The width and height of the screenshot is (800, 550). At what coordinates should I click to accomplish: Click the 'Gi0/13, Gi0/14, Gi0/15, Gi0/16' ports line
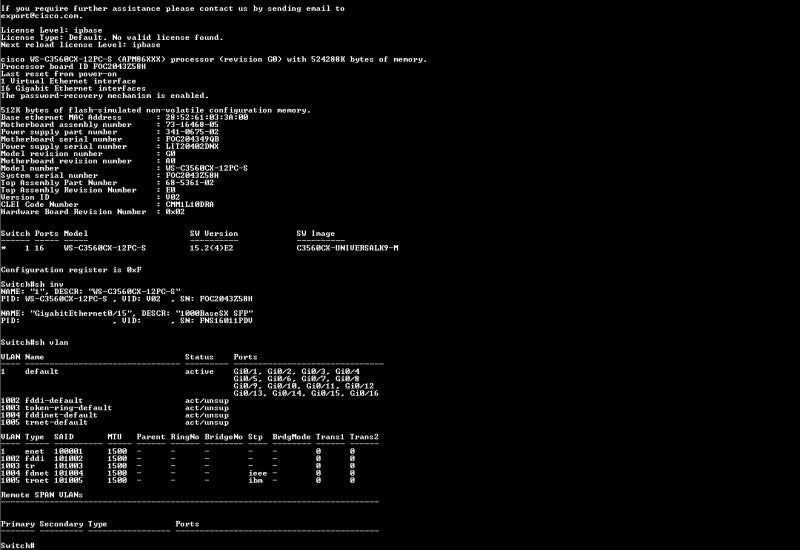point(306,393)
